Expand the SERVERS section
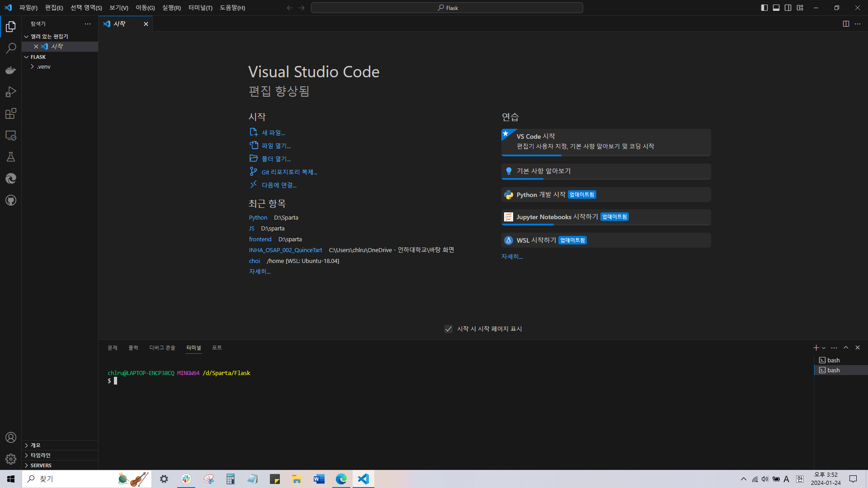The height and width of the screenshot is (488, 868). click(x=60, y=465)
